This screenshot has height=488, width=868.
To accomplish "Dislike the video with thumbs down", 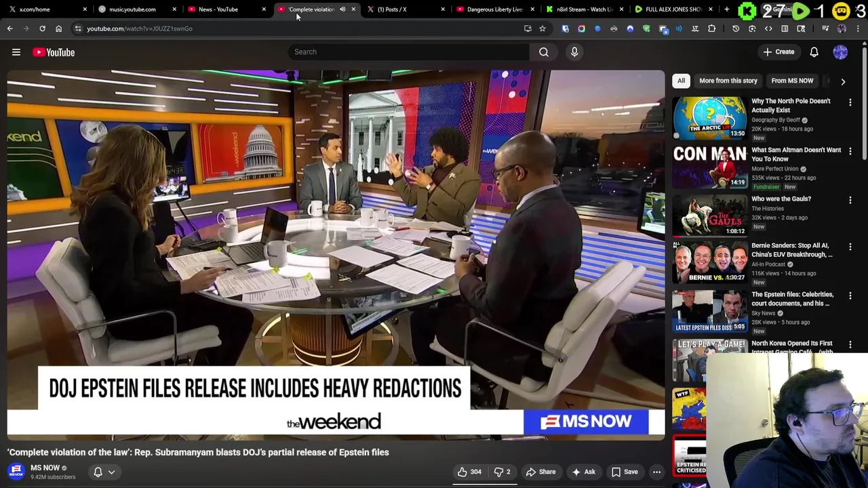I will [x=502, y=472].
